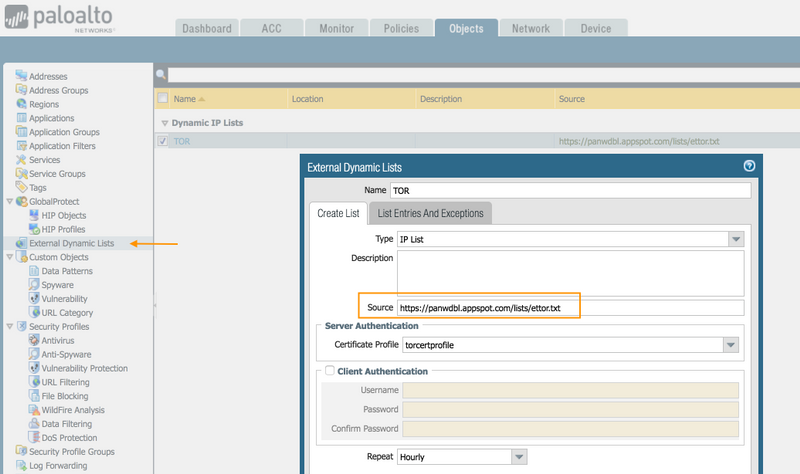
Task: Select the WildFire Analysis icon
Action: click(34, 410)
